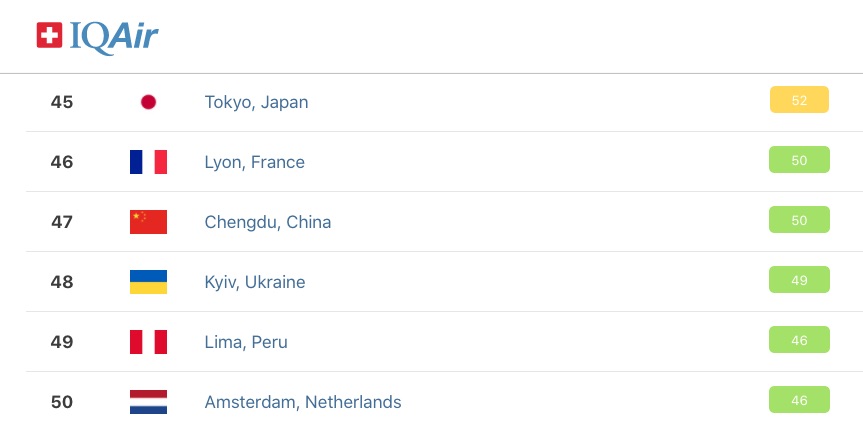Viewport: 863px width, 445px height.
Task: Click Lyon's green AQI badge 50
Action: click(799, 160)
